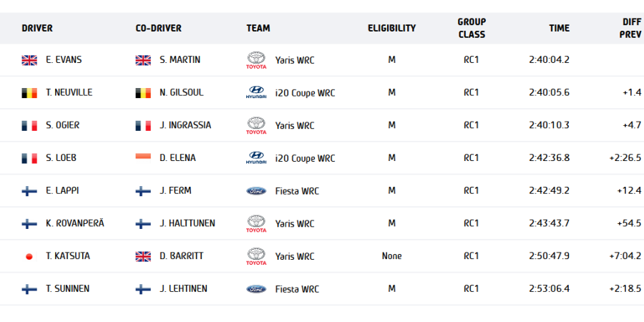Click the TEAM column header
This screenshot has height=322, width=644.
click(x=258, y=29)
